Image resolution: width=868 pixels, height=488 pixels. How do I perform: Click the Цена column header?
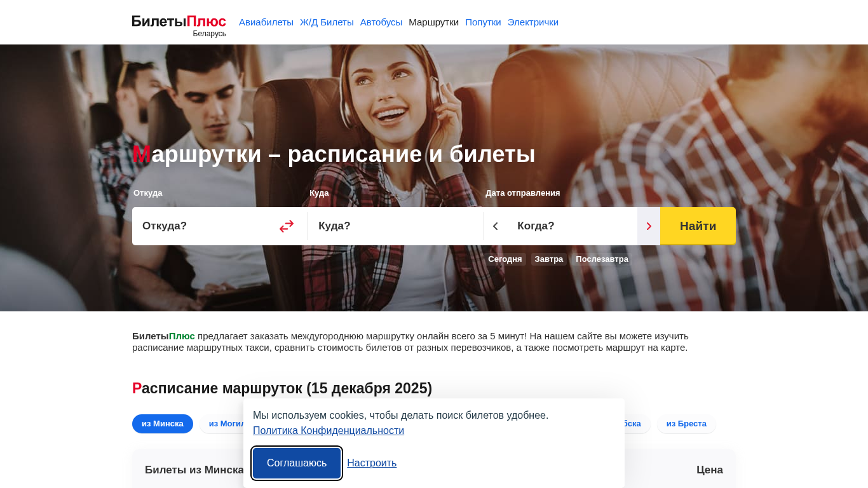point(710,470)
